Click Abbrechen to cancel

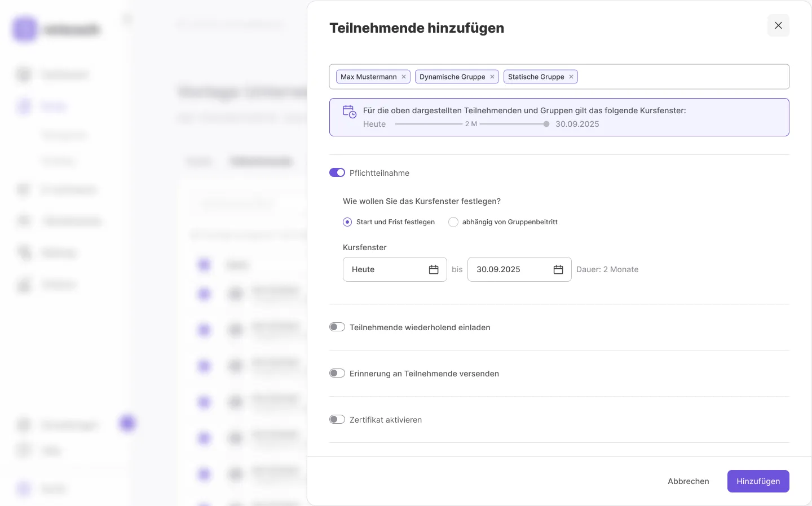coord(688,481)
